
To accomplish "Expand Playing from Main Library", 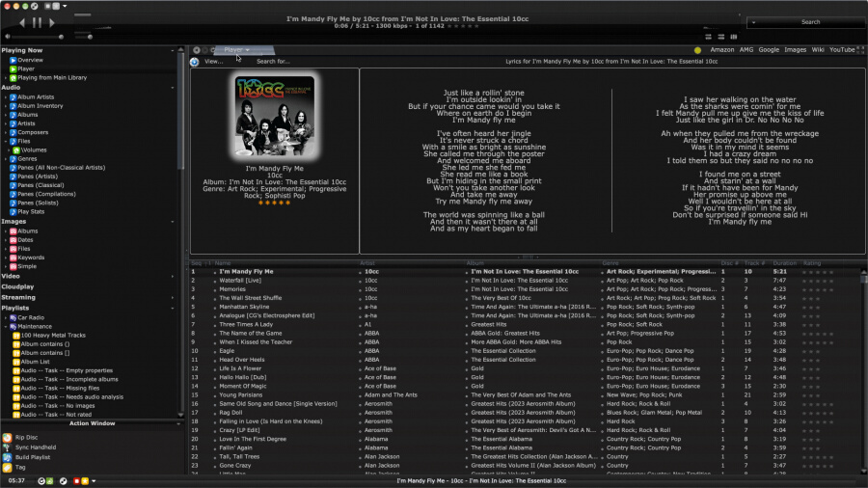I will [x=6, y=78].
